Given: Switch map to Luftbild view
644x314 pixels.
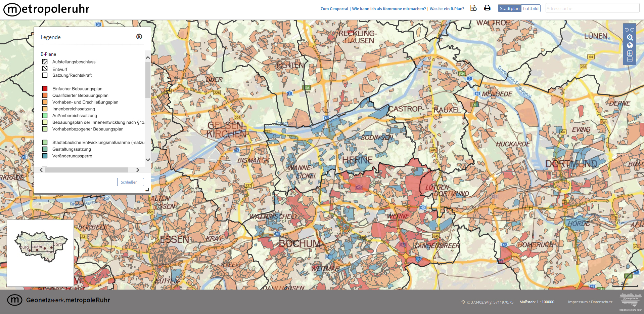Looking at the screenshot, I should coord(531,8).
